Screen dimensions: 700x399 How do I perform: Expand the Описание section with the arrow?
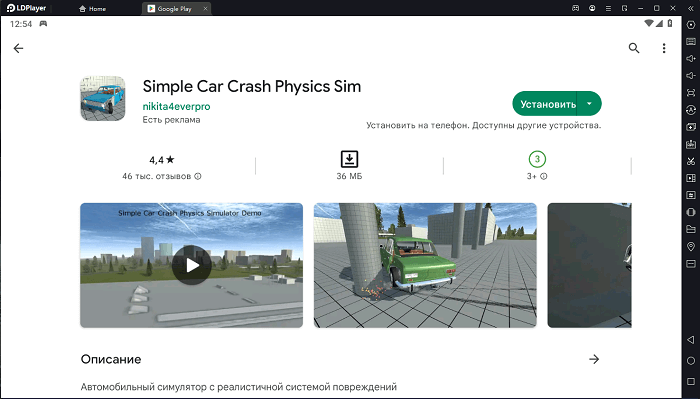tap(594, 359)
